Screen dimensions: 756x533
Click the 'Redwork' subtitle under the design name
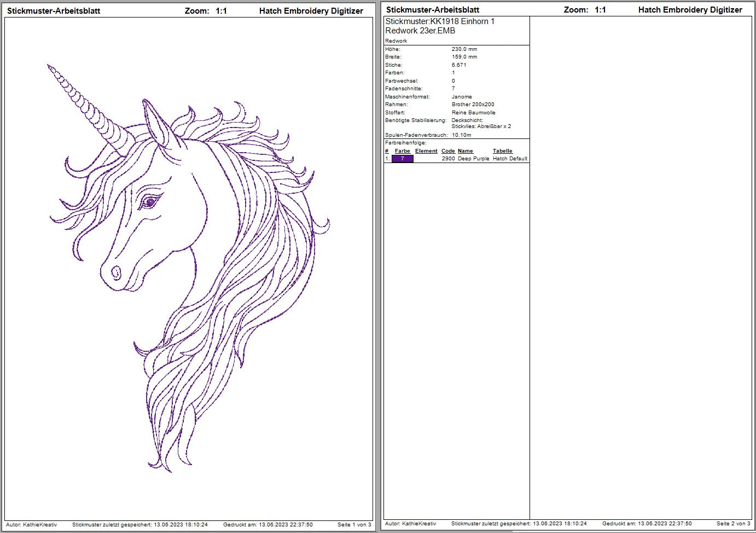point(396,41)
